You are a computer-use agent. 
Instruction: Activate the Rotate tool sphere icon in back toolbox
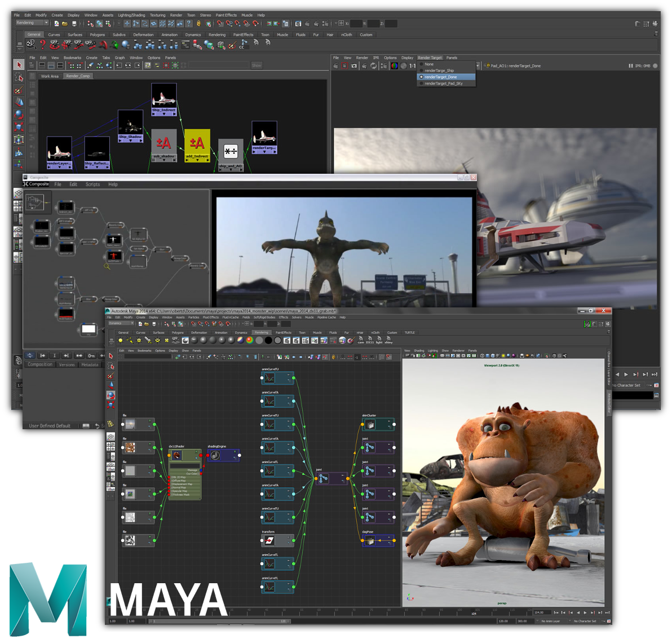click(x=19, y=114)
